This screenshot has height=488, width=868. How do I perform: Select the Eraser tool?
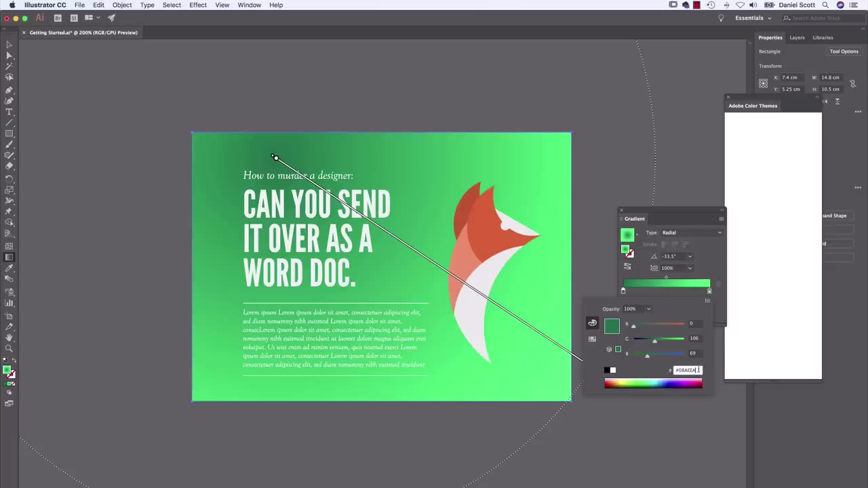tap(9, 166)
